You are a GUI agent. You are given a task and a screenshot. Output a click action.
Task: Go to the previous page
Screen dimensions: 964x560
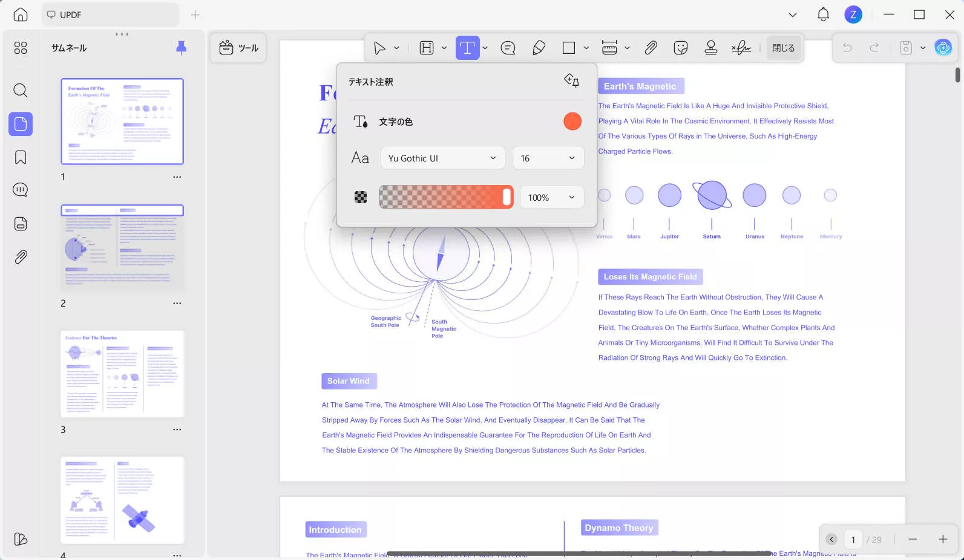[x=831, y=539]
